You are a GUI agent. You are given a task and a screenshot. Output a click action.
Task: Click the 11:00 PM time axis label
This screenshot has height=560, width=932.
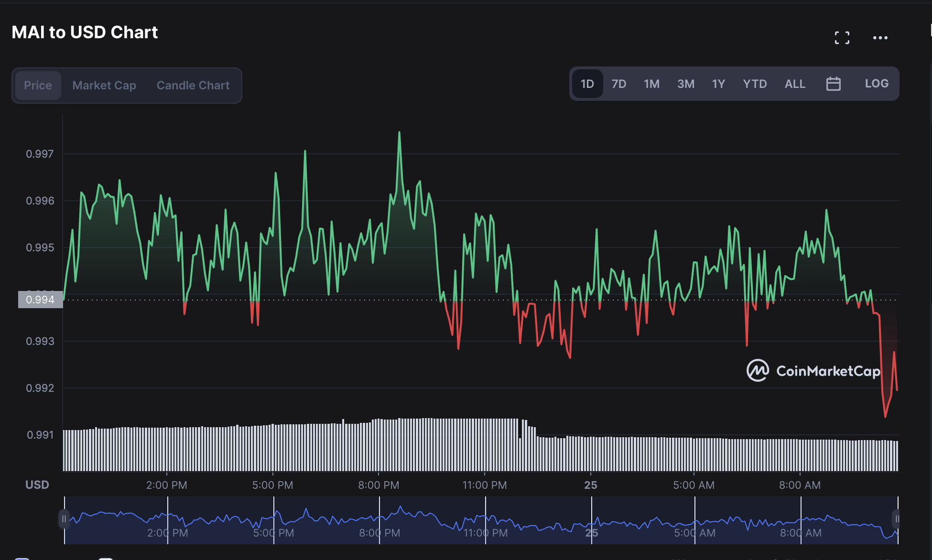pos(485,485)
